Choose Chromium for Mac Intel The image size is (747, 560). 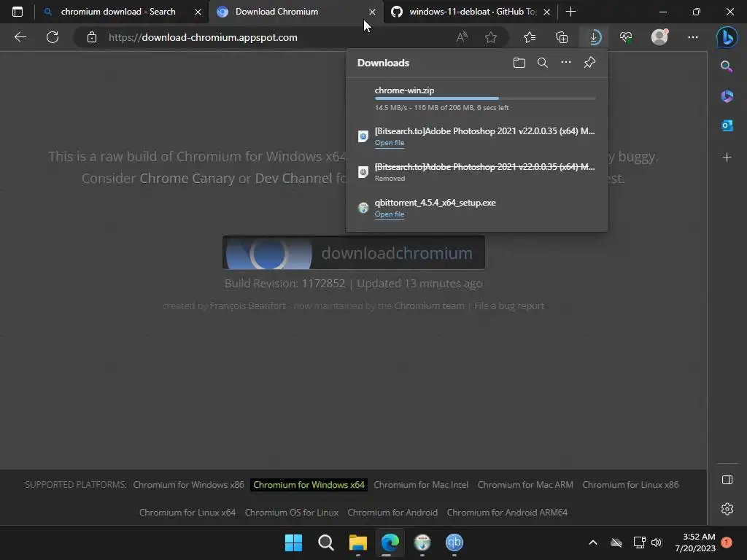(x=421, y=485)
